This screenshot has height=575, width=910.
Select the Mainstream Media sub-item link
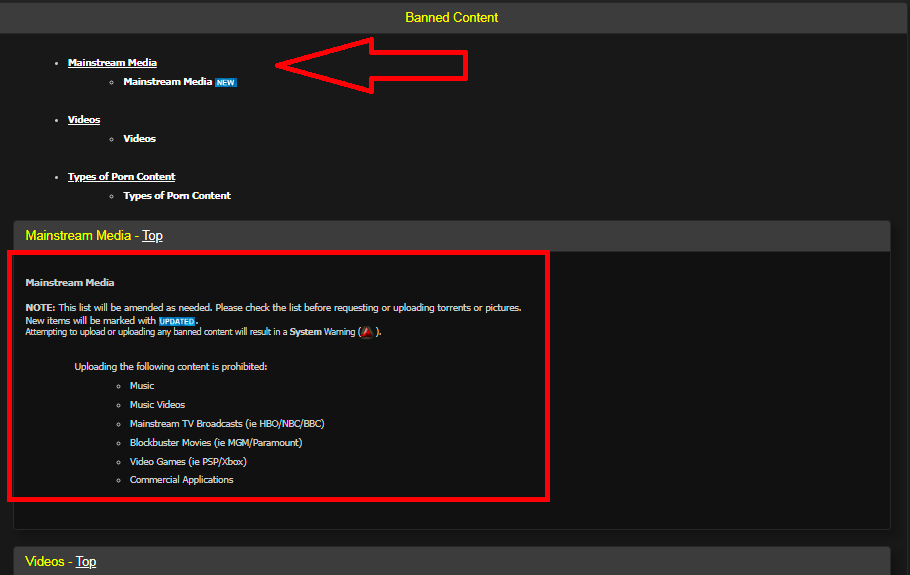tap(167, 82)
